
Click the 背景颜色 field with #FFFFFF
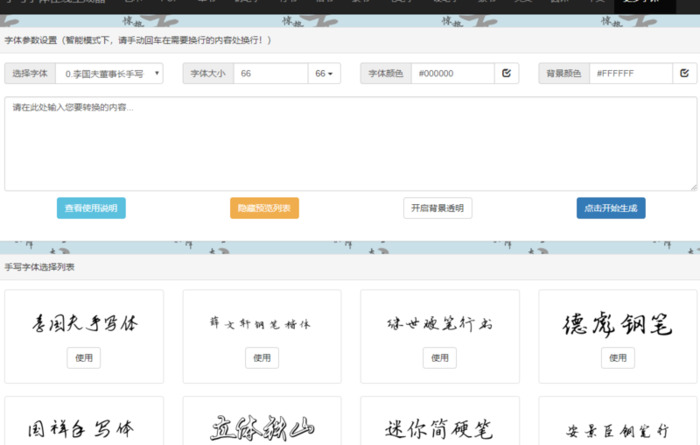[631, 74]
